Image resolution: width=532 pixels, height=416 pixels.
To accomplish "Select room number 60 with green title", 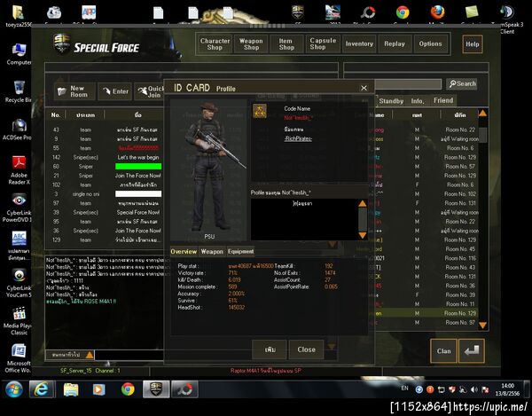I will pos(106,167).
